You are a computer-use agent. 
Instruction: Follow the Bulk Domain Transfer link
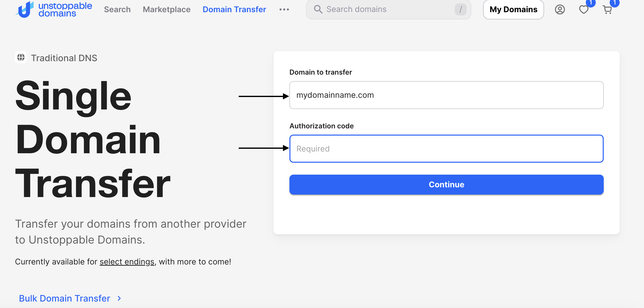64,298
